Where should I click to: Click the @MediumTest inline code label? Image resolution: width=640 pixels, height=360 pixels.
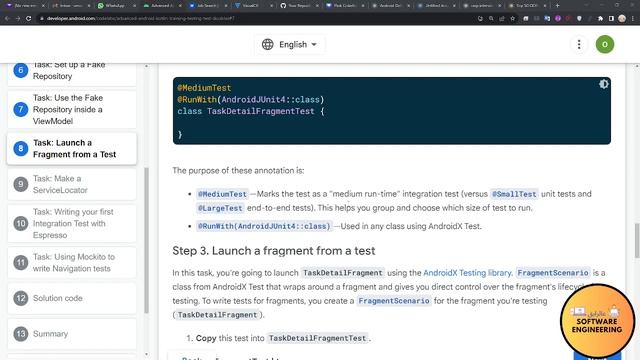222,194
